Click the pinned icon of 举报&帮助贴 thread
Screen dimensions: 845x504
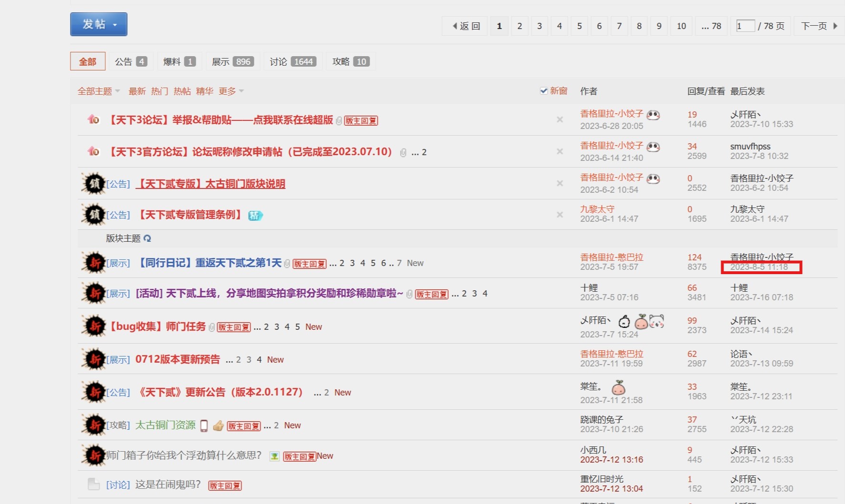coord(93,119)
